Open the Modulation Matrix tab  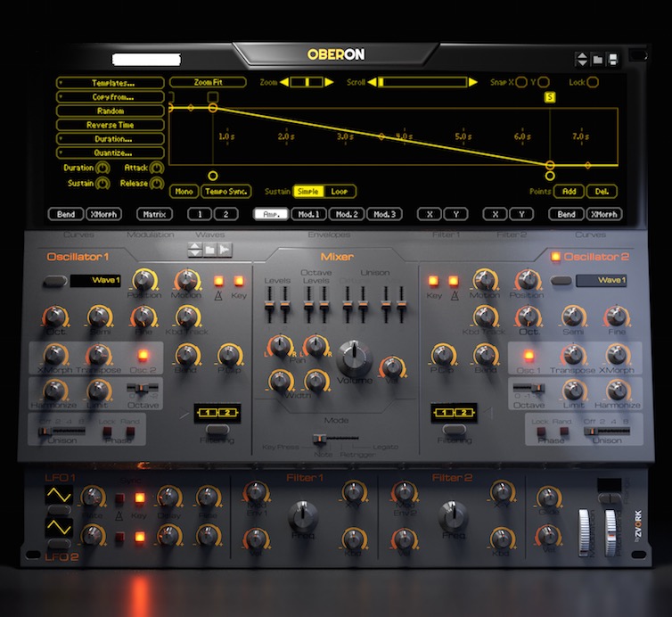click(154, 214)
